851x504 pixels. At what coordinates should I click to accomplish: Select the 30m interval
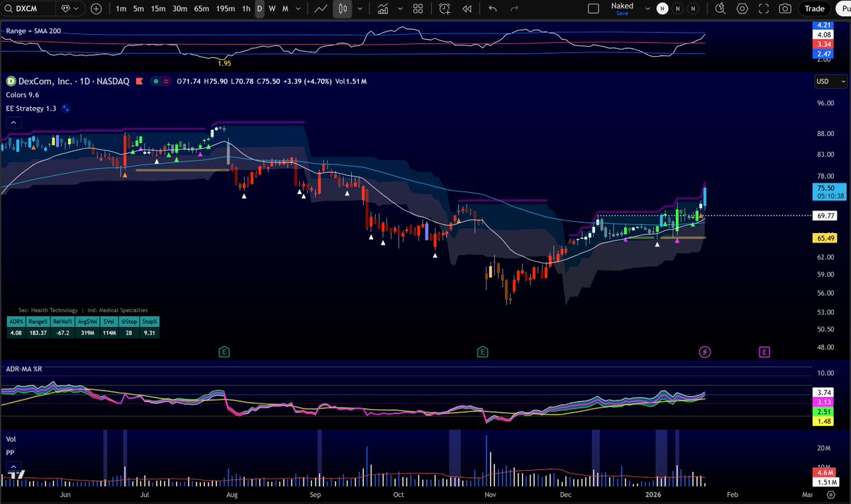(x=180, y=9)
